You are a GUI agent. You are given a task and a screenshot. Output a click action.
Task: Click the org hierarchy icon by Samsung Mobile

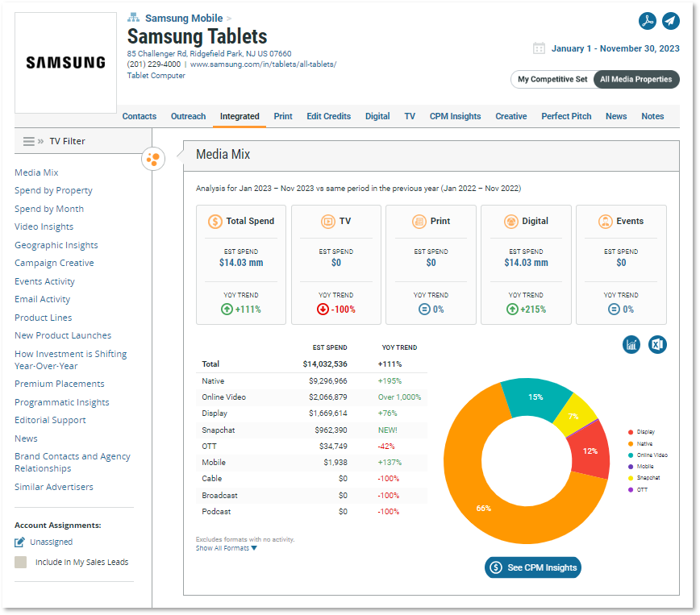click(134, 17)
